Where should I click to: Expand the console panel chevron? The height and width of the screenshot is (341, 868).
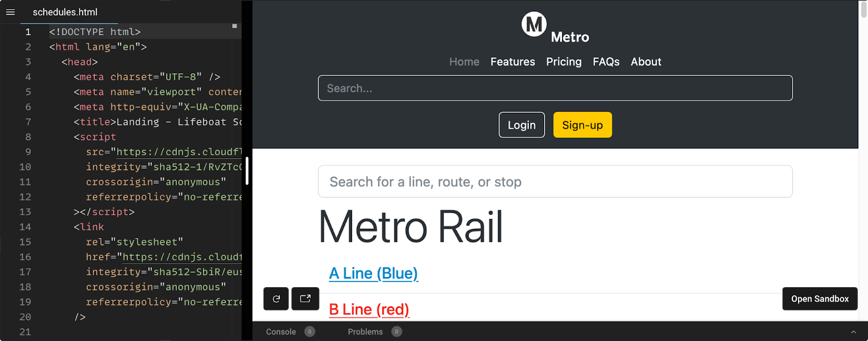coord(853,332)
